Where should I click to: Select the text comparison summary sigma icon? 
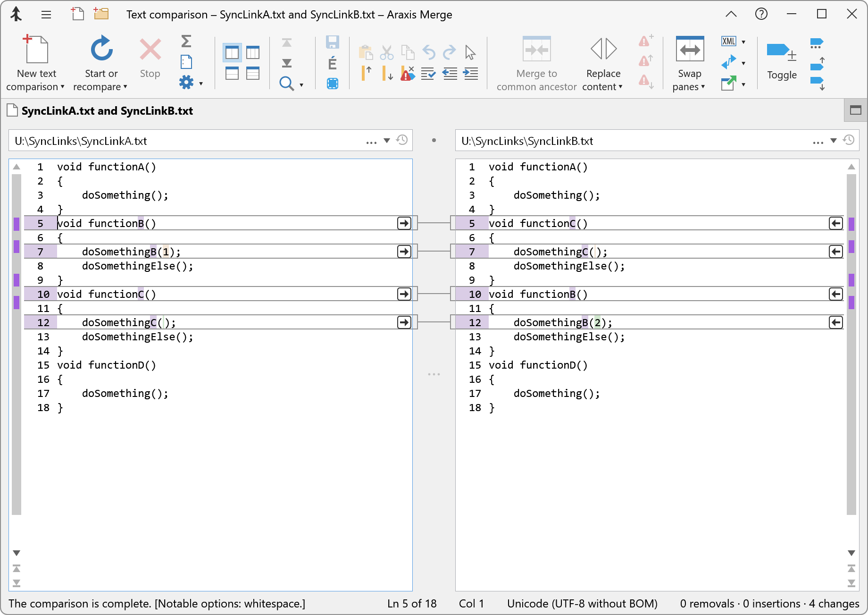coord(186,42)
